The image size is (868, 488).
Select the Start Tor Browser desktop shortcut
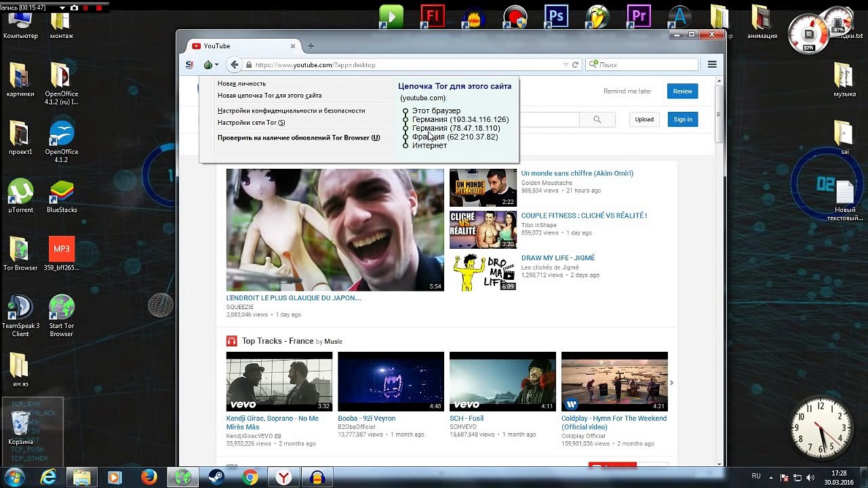(x=62, y=316)
